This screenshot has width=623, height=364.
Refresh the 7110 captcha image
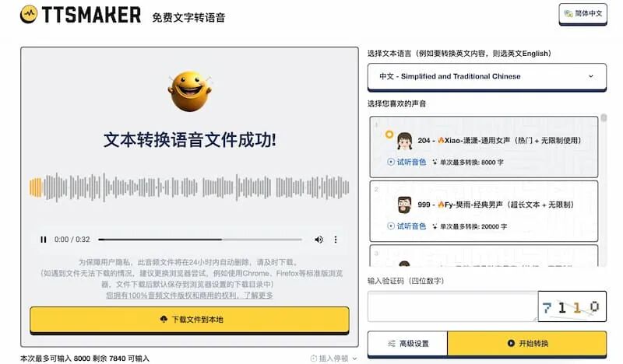pyautogui.click(x=572, y=306)
